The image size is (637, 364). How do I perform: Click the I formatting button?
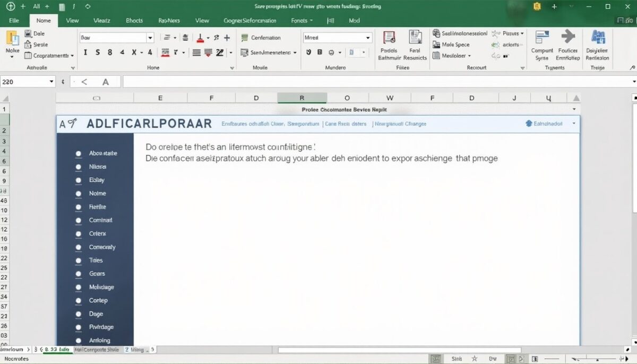point(86,53)
